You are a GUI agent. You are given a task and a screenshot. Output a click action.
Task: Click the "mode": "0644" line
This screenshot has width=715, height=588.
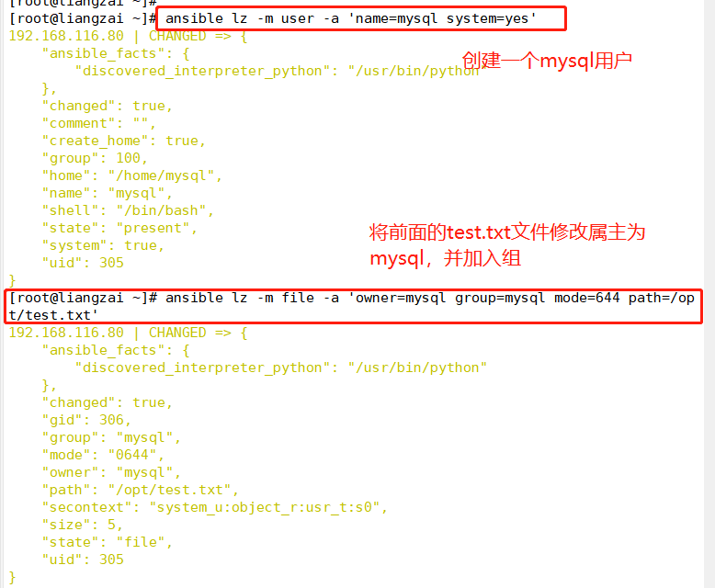click(103, 455)
